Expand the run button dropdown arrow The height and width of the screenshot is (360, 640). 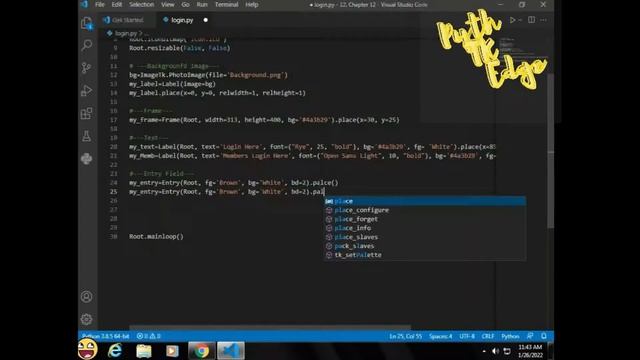tap(520, 20)
